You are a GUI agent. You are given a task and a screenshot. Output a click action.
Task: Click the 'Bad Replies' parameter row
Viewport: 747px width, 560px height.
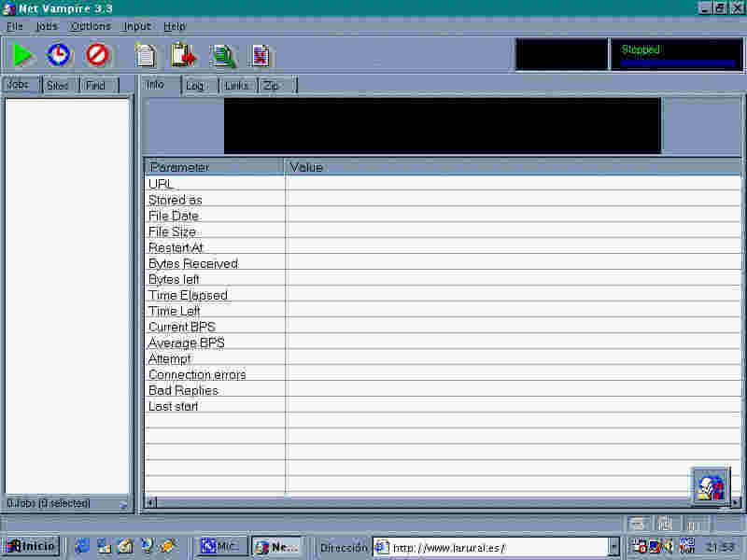[443, 390]
